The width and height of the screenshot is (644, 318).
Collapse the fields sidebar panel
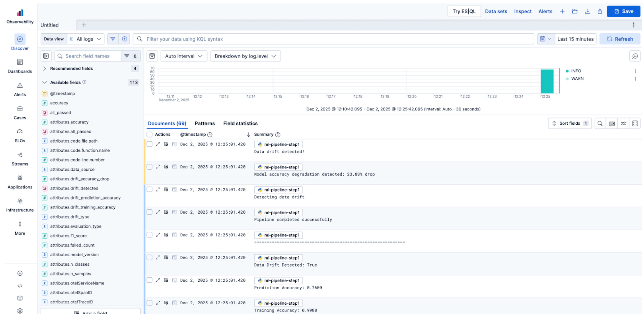(x=46, y=56)
